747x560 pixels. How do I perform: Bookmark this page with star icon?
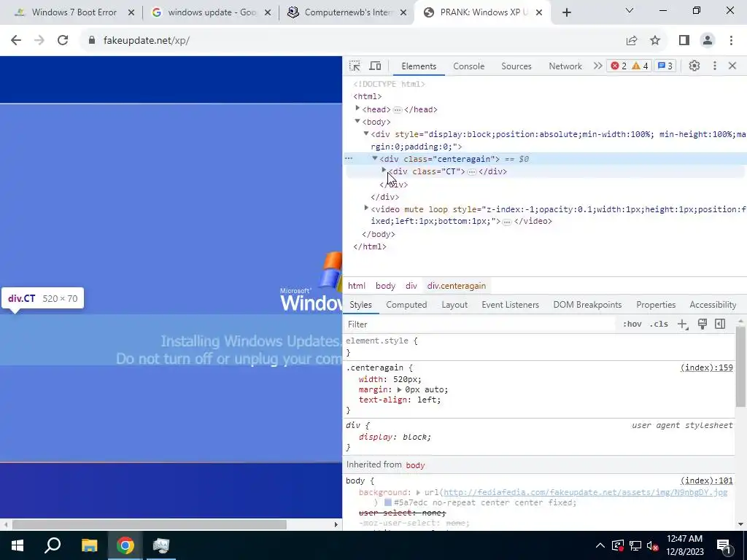(x=655, y=41)
